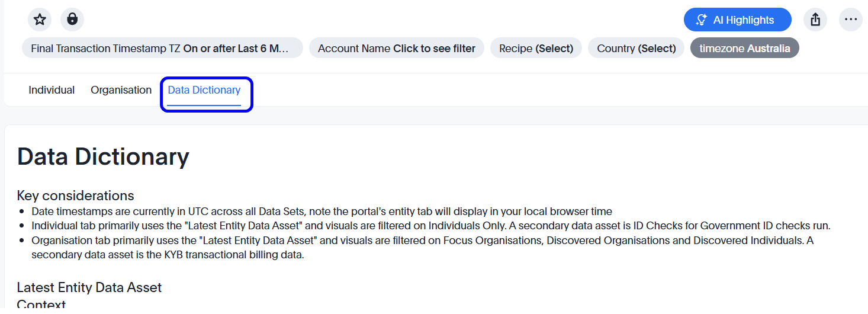Image resolution: width=868 pixels, height=314 pixels.
Task: Switch to the Organisation tab
Action: coord(121,90)
